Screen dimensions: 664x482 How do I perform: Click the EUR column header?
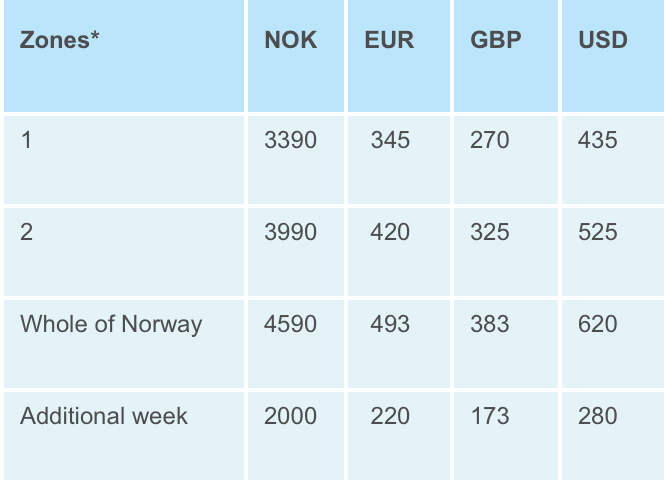click(389, 41)
